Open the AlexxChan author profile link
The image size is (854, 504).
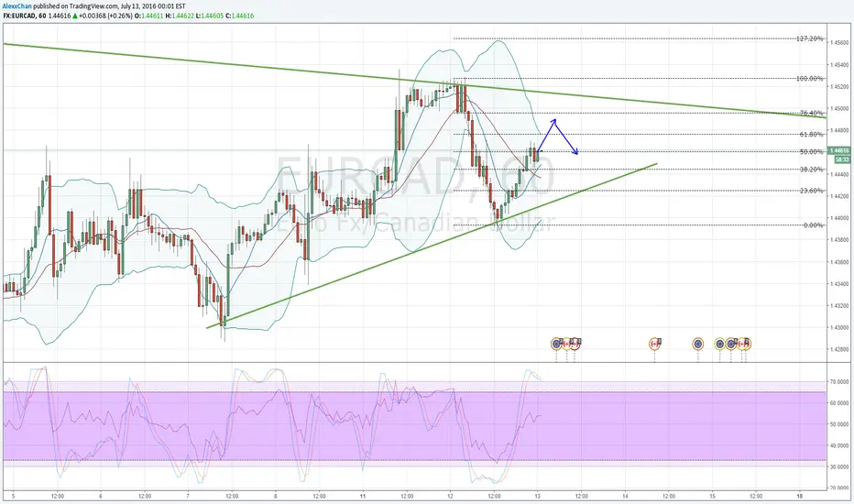[16, 6]
